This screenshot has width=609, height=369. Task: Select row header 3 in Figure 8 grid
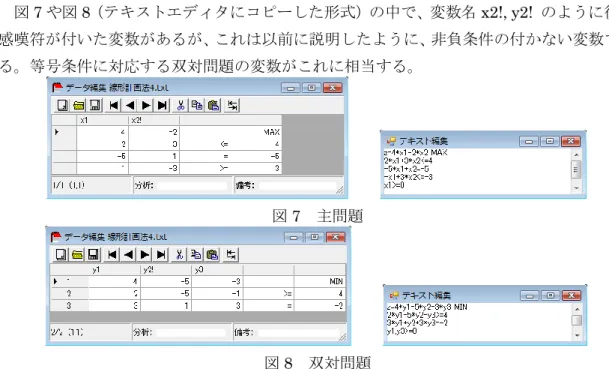click(70, 306)
